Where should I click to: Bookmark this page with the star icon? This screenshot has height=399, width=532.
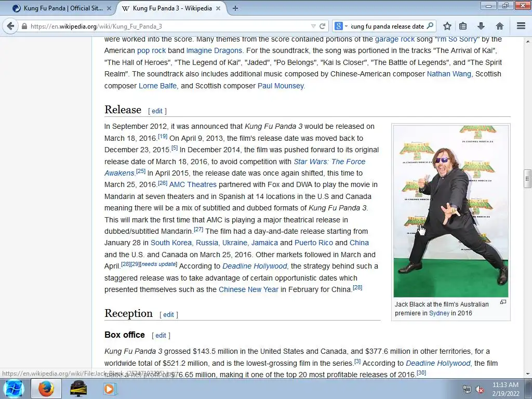tap(447, 26)
